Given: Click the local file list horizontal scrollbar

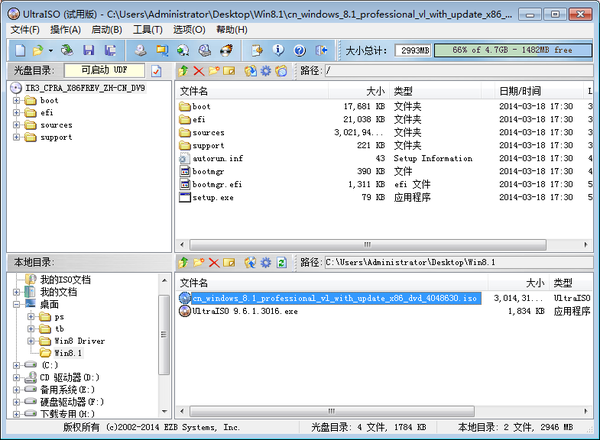Looking at the screenshot, I should [332, 411].
